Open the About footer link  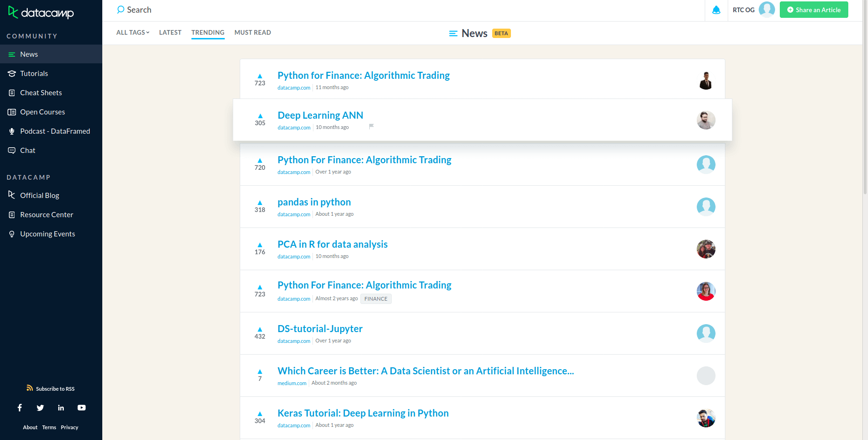(x=30, y=427)
